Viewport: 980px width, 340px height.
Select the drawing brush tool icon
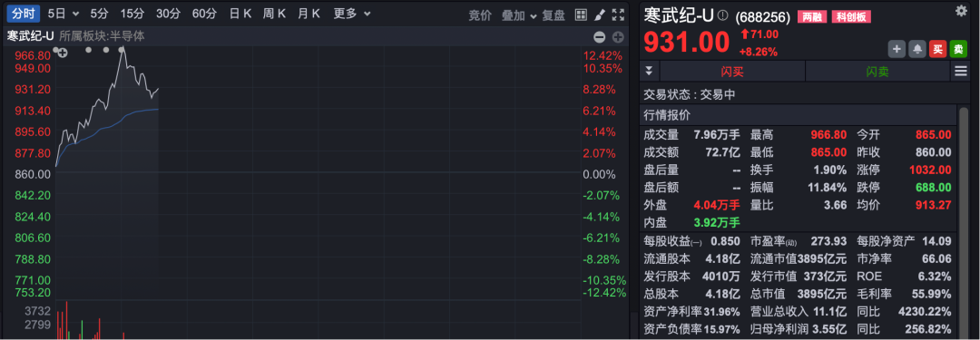(599, 15)
